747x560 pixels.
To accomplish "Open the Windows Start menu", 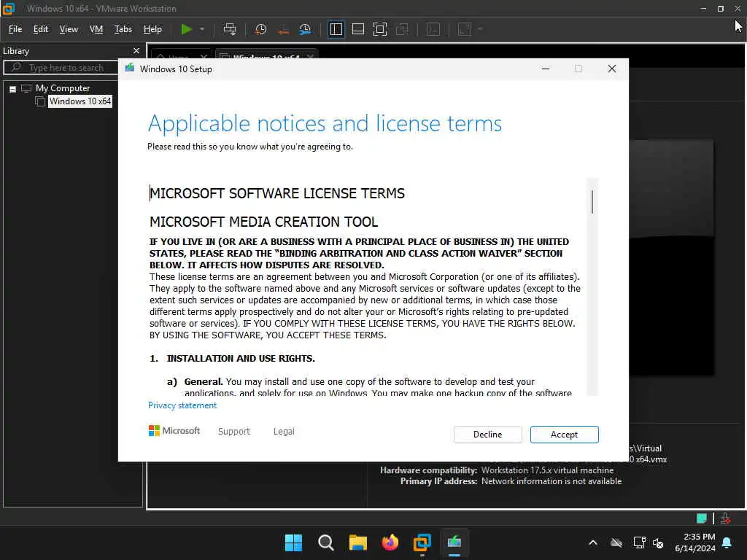I will click(293, 542).
